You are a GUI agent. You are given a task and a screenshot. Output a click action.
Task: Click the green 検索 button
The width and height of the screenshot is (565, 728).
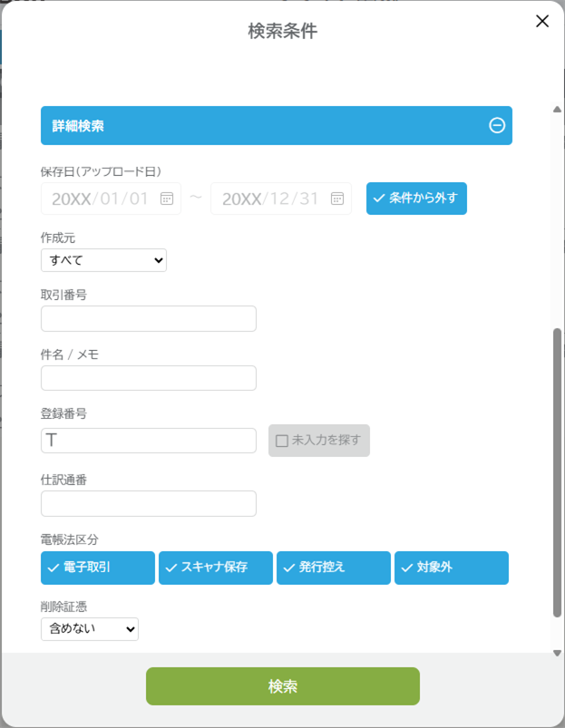[283, 686]
